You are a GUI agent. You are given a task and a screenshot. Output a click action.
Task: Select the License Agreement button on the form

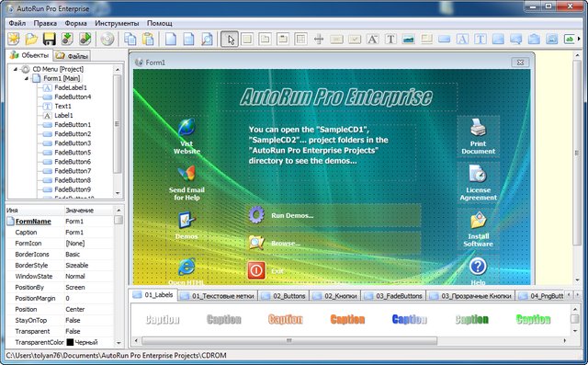coord(478,183)
